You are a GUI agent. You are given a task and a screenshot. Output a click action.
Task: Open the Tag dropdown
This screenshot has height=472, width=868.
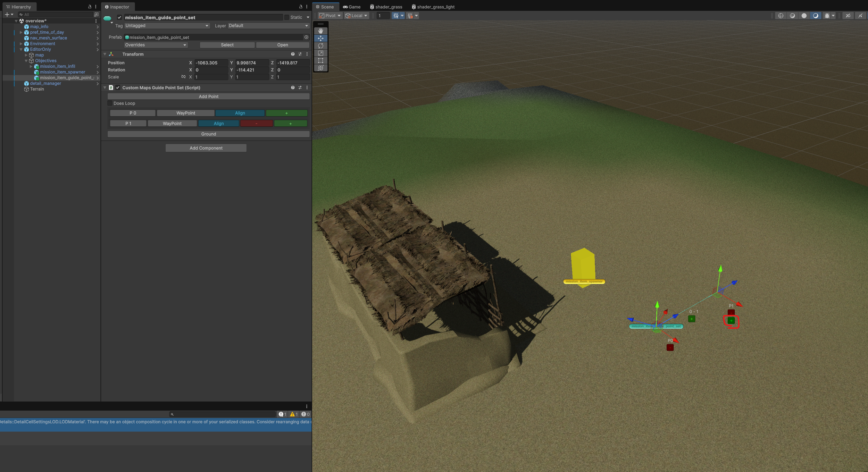(167, 26)
